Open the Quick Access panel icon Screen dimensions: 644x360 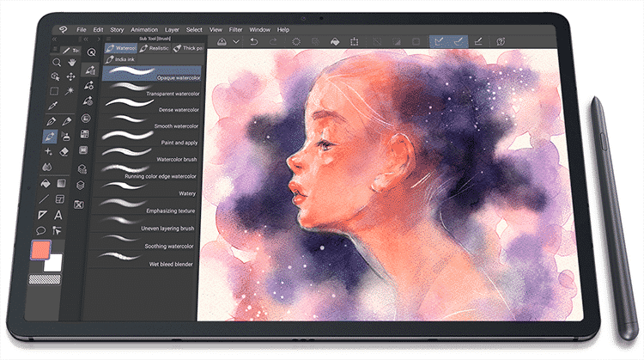click(x=91, y=52)
